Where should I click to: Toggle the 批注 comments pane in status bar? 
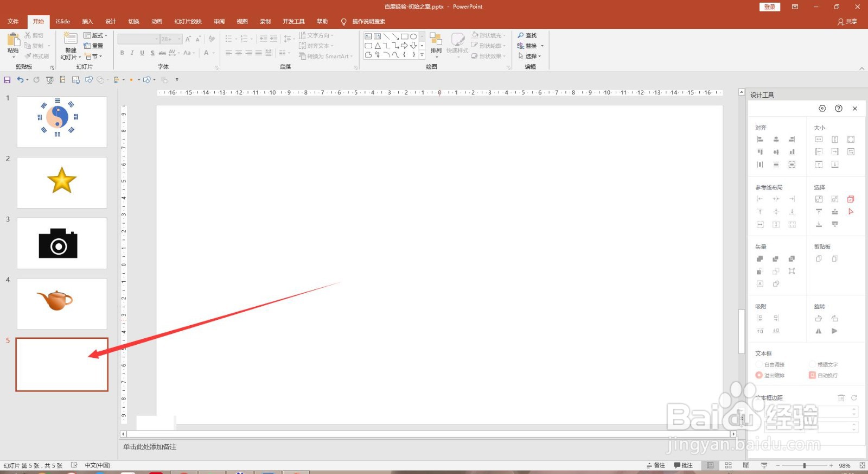tap(684, 465)
